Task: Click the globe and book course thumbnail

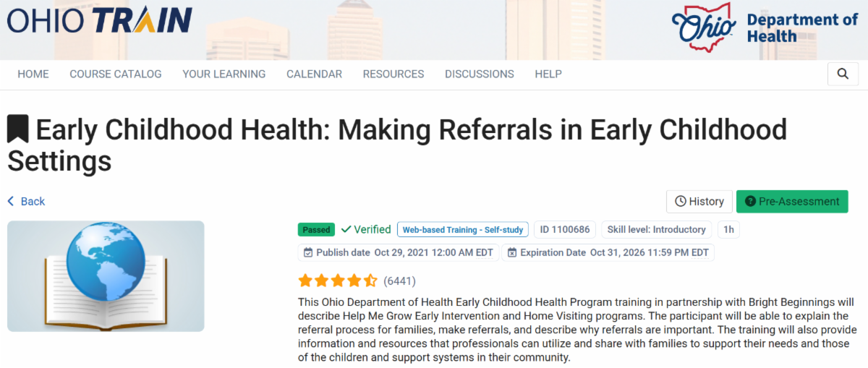Action: (x=106, y=276)
